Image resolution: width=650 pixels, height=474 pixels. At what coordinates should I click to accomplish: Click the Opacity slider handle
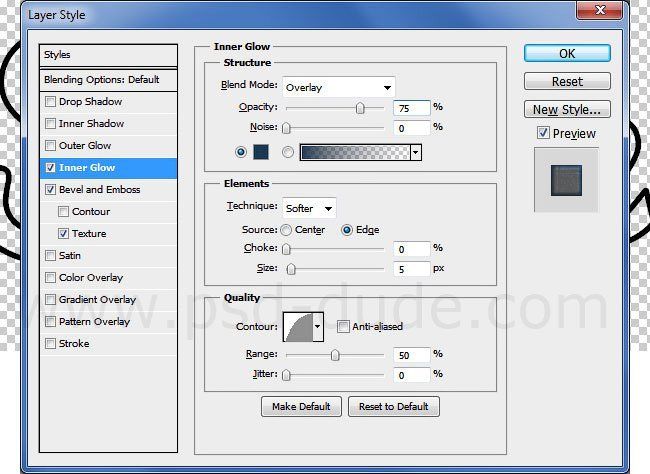pos(360,108)
